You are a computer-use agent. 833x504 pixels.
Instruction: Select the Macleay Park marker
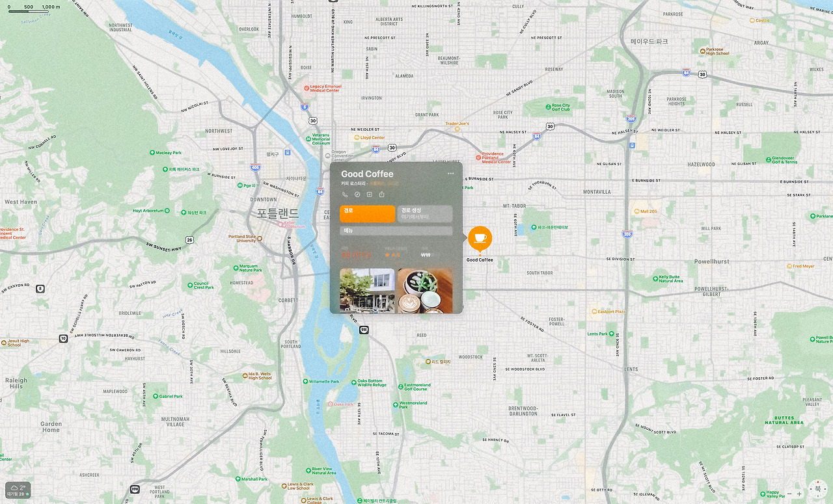[x=152, y=153]
